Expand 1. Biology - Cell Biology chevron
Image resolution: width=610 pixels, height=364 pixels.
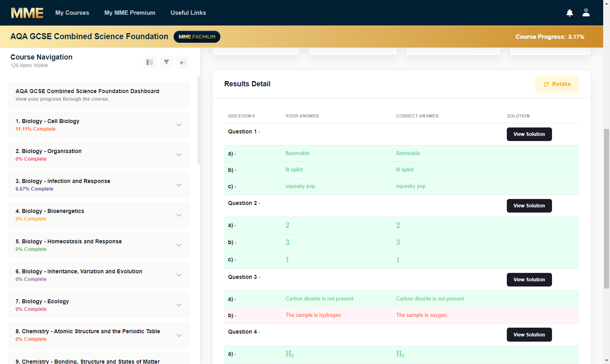179,125
